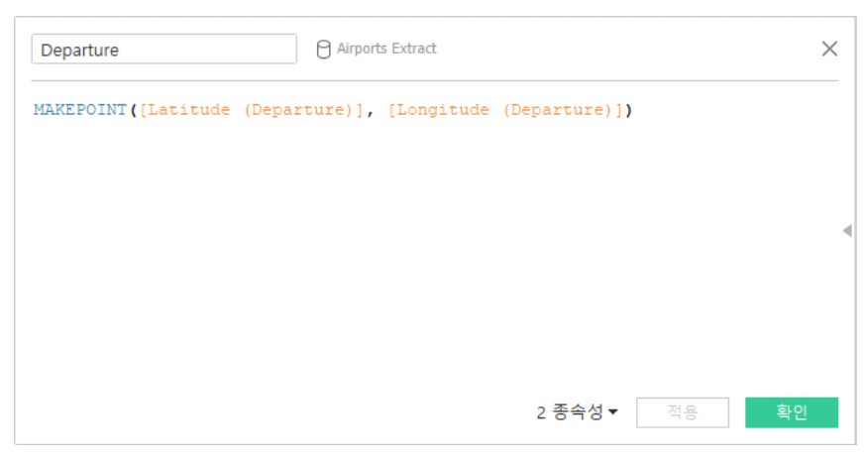Viewport: 868px width, 462px height.
Task: Click the opening bracket before Latitude
Action: click(144, 110)
